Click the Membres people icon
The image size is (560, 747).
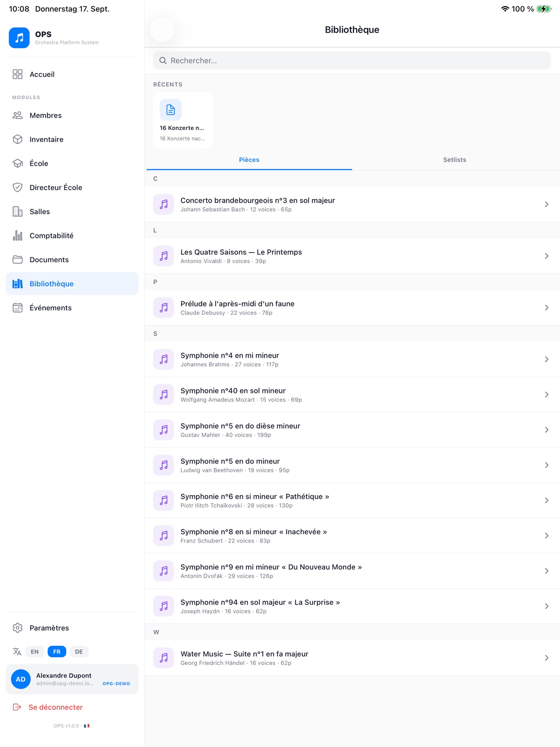(17, 115)
